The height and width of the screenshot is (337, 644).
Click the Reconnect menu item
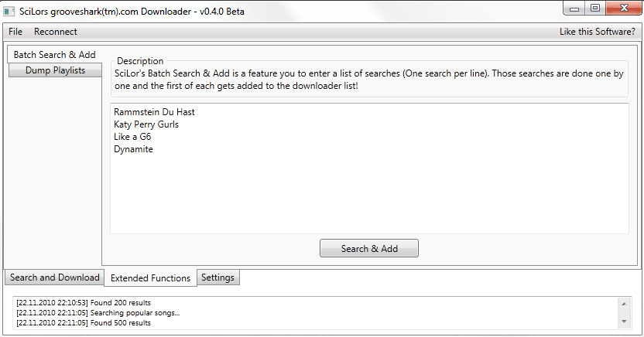(x=56, y=32)
